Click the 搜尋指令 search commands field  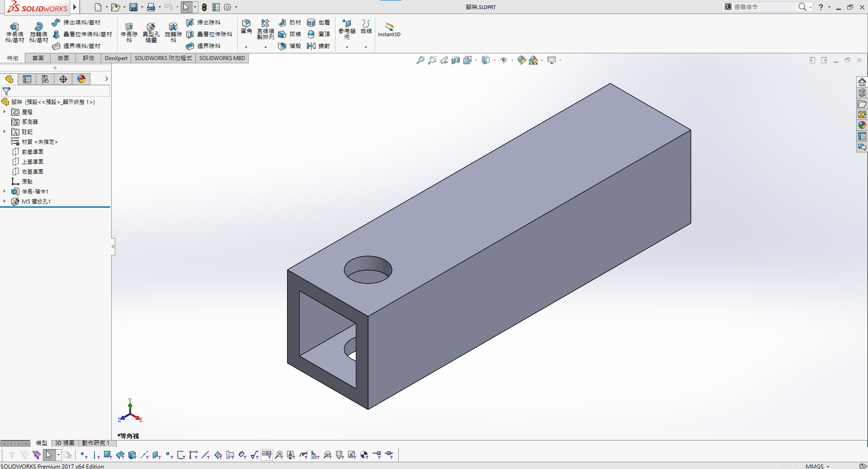tap(763, 7)
